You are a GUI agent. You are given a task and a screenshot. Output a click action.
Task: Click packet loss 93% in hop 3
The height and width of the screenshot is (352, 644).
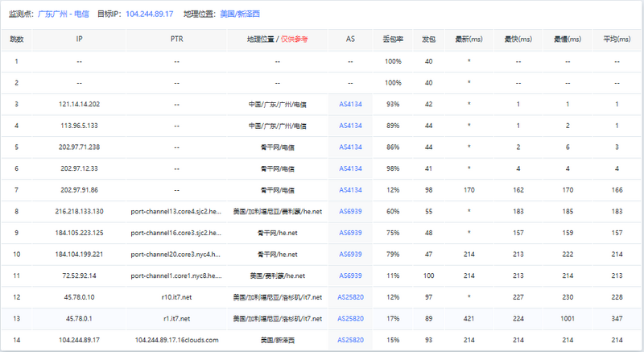[x=393, y=105]
